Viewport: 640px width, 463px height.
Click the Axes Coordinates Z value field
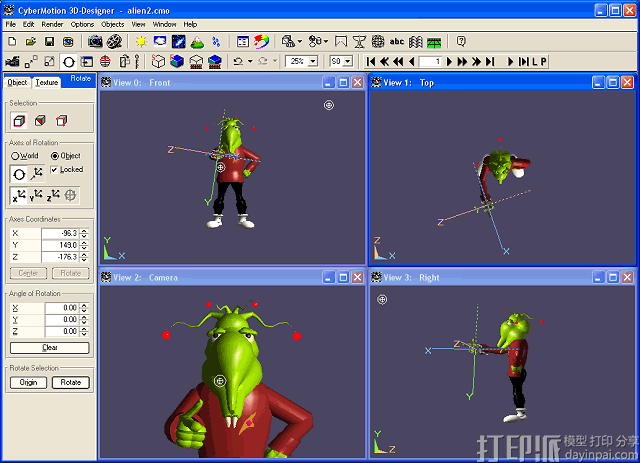pos(60,257)
